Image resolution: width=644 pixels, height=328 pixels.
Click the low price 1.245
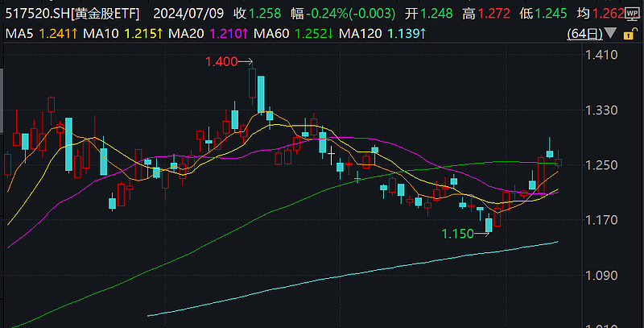pyautogui.click(x=551, y=14)
